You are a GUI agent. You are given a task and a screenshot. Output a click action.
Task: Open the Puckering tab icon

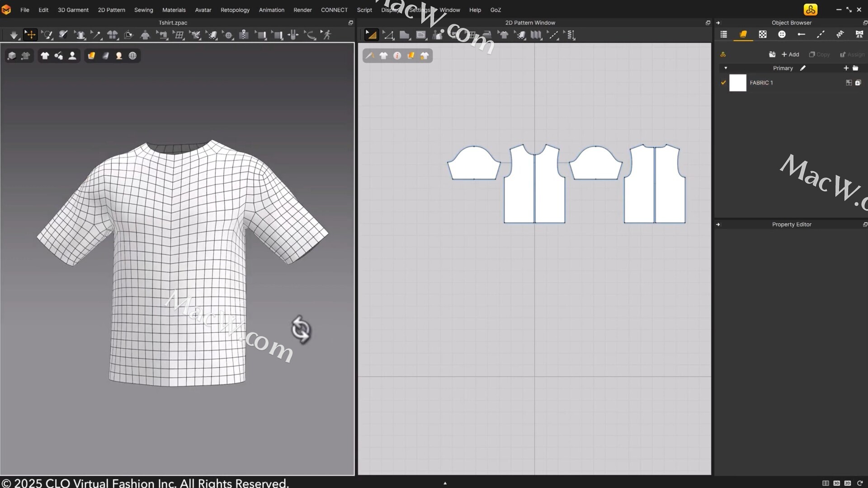pos(840,34)
